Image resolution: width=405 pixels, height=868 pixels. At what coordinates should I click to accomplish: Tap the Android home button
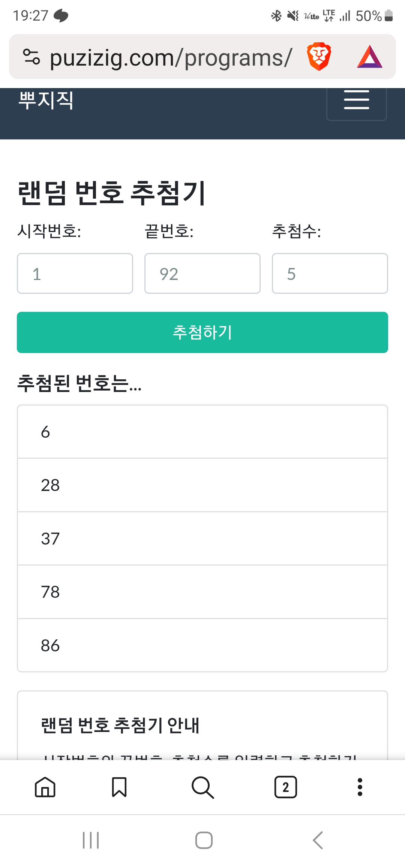(x=204, y=840)
